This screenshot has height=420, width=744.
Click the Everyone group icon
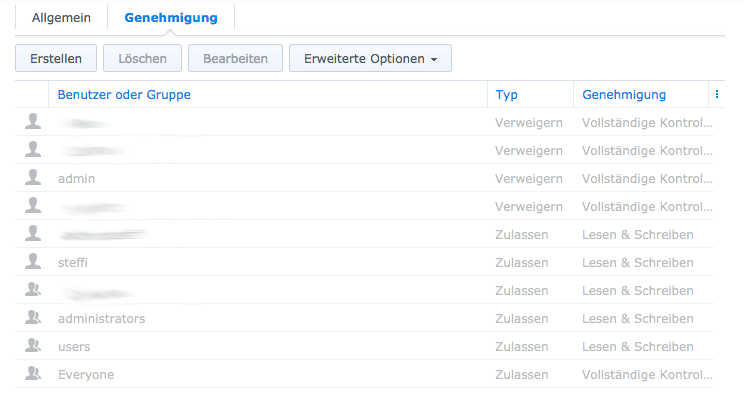33,374
